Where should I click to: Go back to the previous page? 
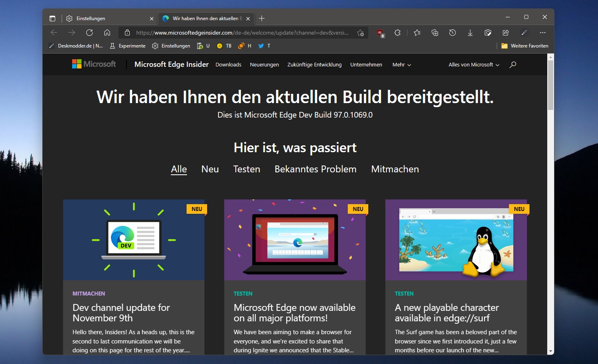(54, 33)
